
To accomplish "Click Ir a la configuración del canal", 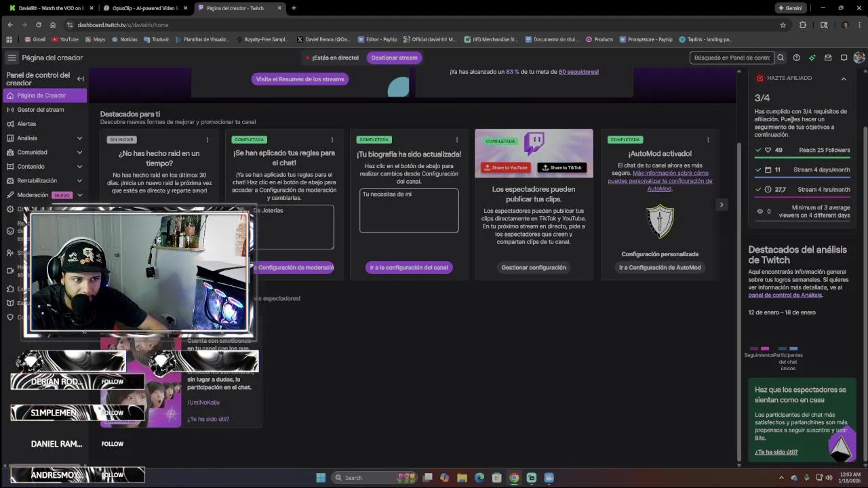I will 409,268.
